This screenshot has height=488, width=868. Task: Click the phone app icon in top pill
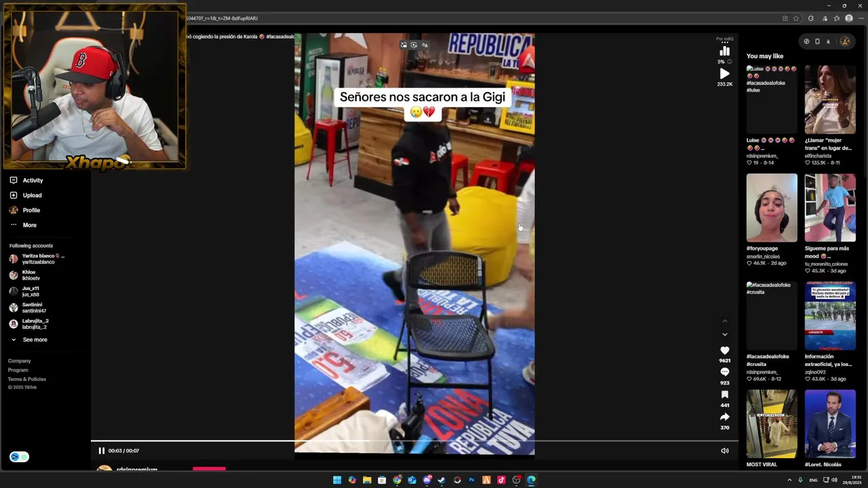pos(817,41)
